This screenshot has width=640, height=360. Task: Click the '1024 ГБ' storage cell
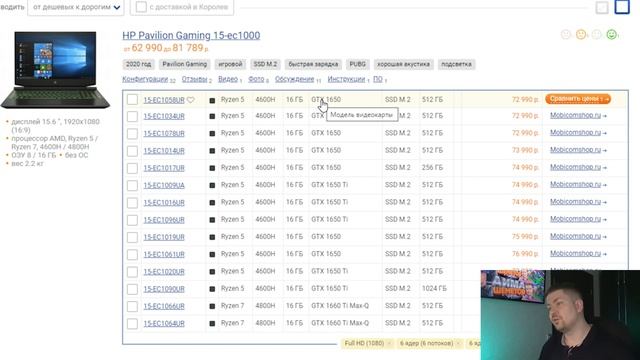(x=434, y=289)
